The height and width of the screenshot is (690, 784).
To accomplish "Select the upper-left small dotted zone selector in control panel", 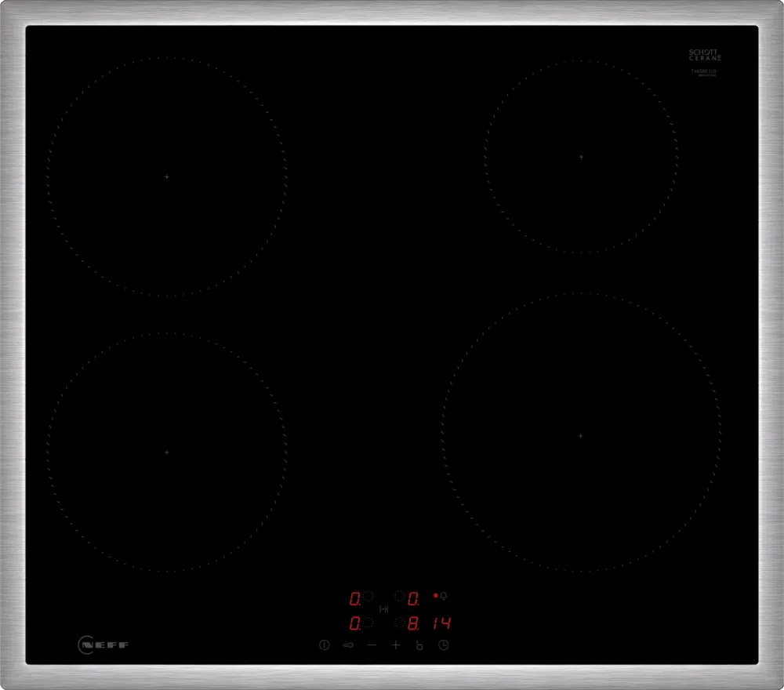I will click(368, 597).
